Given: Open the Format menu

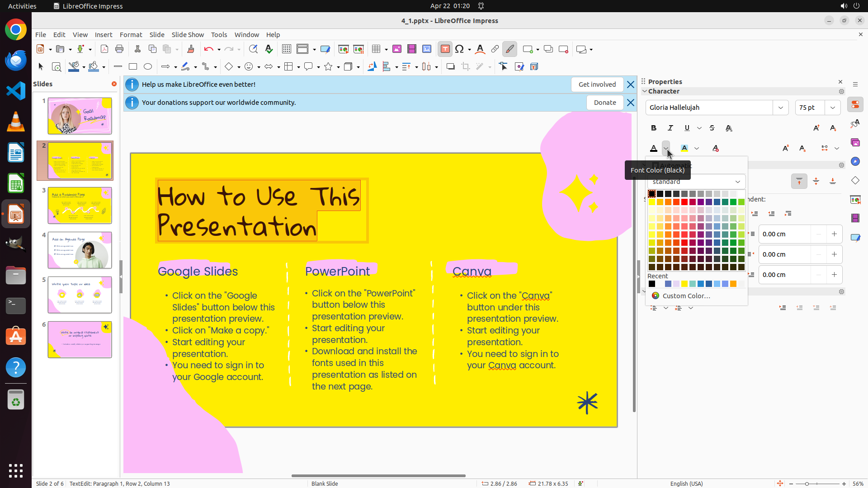Looking at the screenshot, I should point(131,35).
